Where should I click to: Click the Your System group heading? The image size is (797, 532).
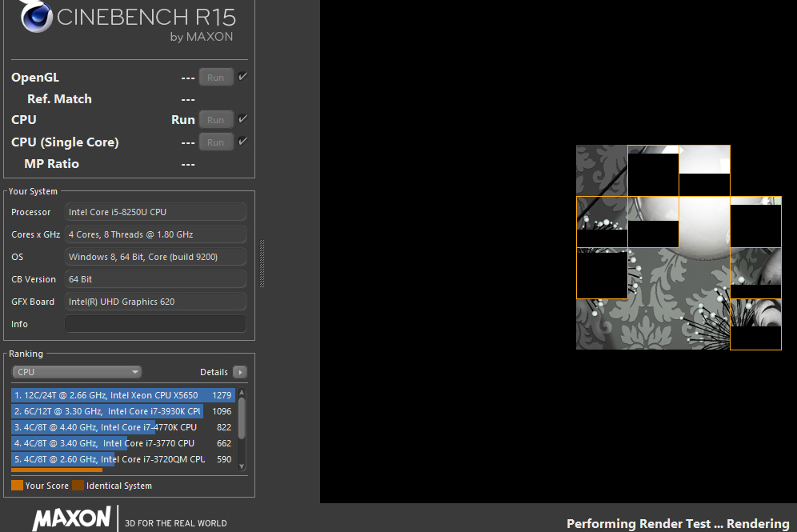(x=33, y=191)
